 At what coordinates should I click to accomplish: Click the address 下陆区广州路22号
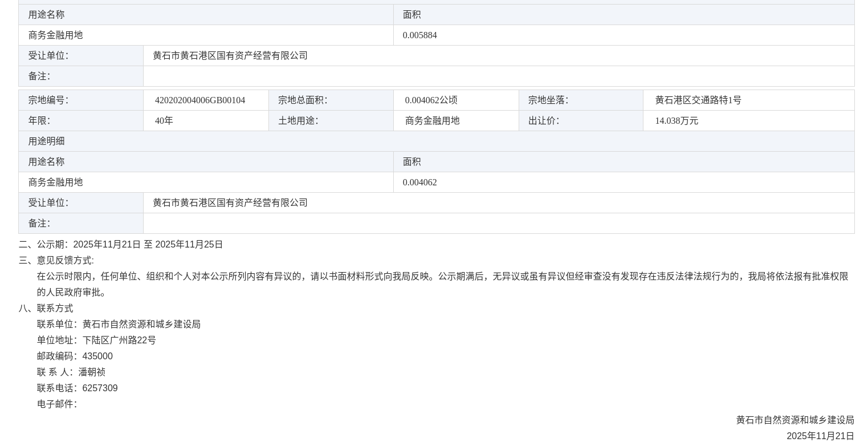(119, 340)
